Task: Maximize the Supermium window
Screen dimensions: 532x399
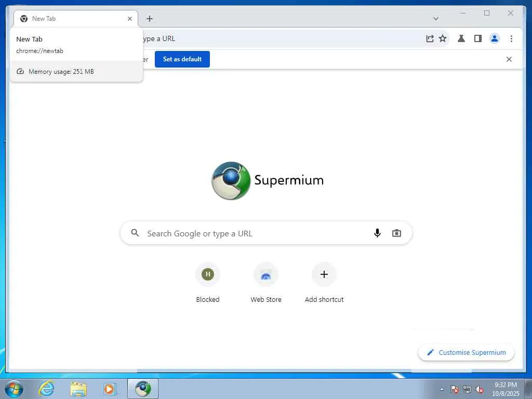Action: pyautogui.click(x=486, y=13)
